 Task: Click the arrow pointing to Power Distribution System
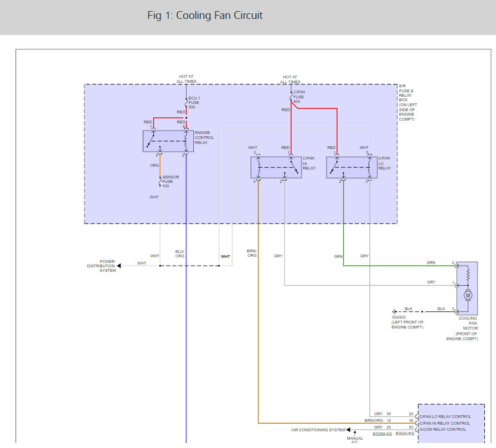pyautogui.click(x=119, y=266)
